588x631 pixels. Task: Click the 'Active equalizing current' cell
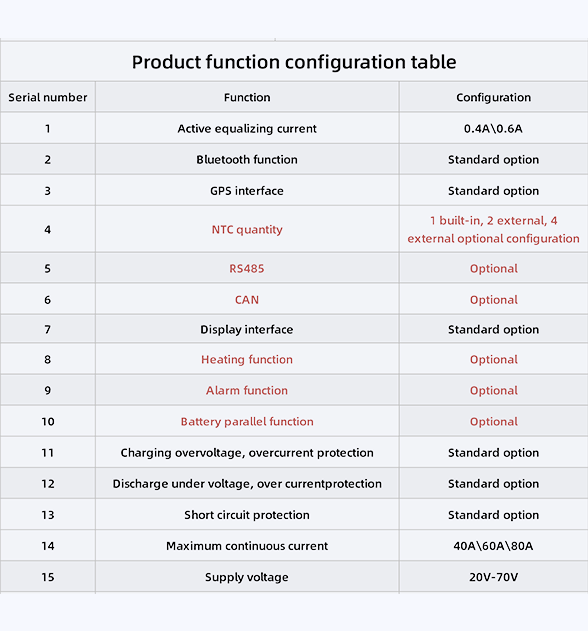pos(247,129)
